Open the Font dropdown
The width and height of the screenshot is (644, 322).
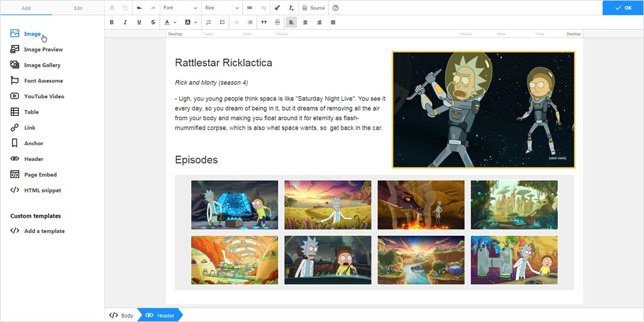(x=180, y=8)
